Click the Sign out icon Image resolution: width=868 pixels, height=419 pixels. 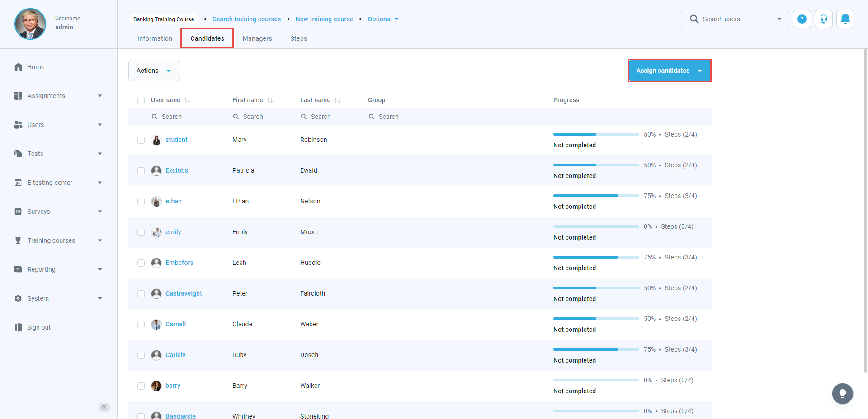click(x=19, y=327)
